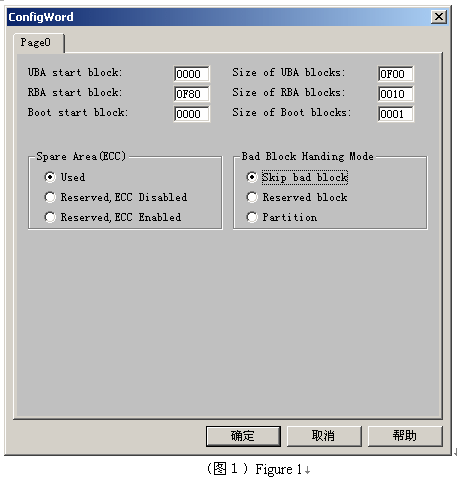This screenshot has height=478, width=457.
Task: Click the Size of Boot blocks field
Action: (x=396, y=114)
